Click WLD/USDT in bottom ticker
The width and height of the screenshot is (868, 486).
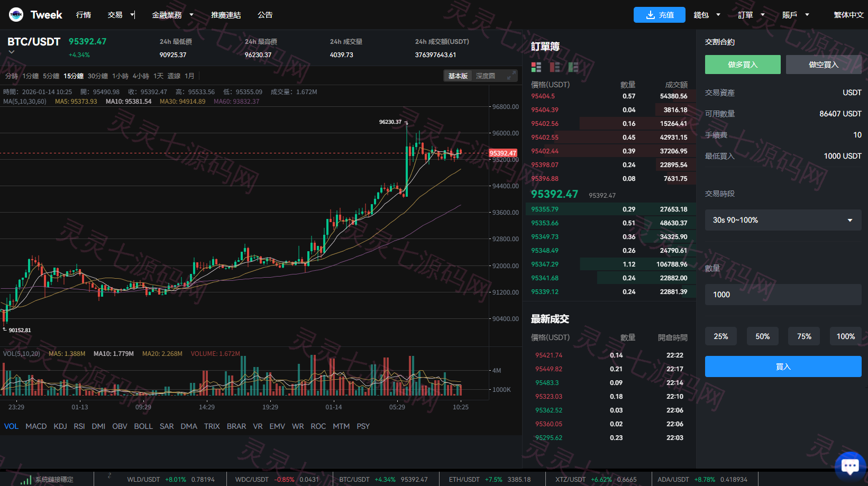143,480
